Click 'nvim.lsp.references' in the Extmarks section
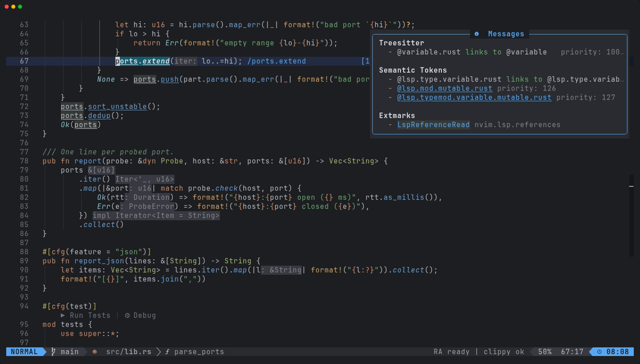 [x=517, y=125]
